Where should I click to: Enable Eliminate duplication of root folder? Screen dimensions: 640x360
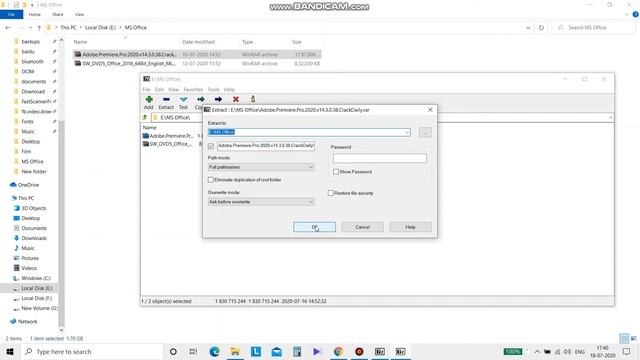tap(211, 180)
